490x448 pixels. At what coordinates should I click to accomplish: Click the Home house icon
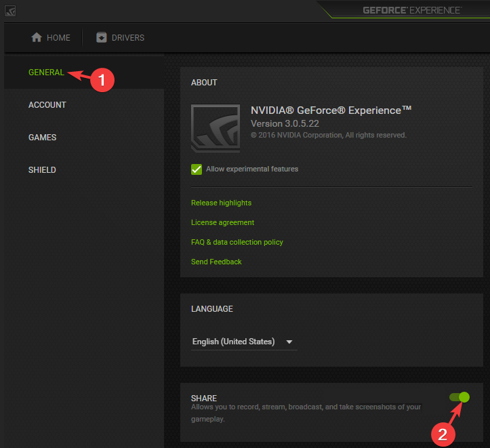(37, 37)
